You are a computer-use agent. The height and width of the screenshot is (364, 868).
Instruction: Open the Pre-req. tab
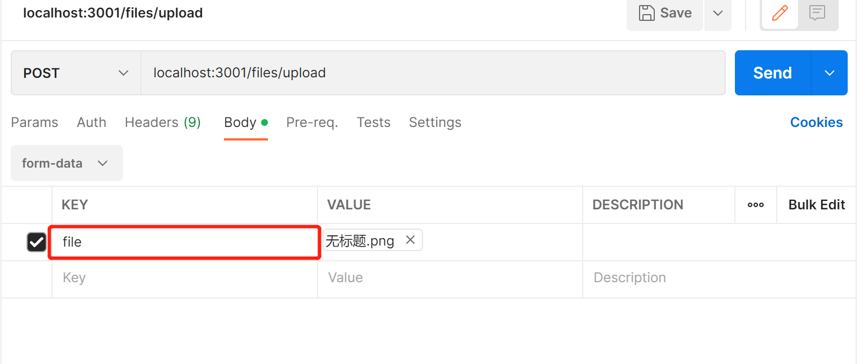click(x=312, y=122)
